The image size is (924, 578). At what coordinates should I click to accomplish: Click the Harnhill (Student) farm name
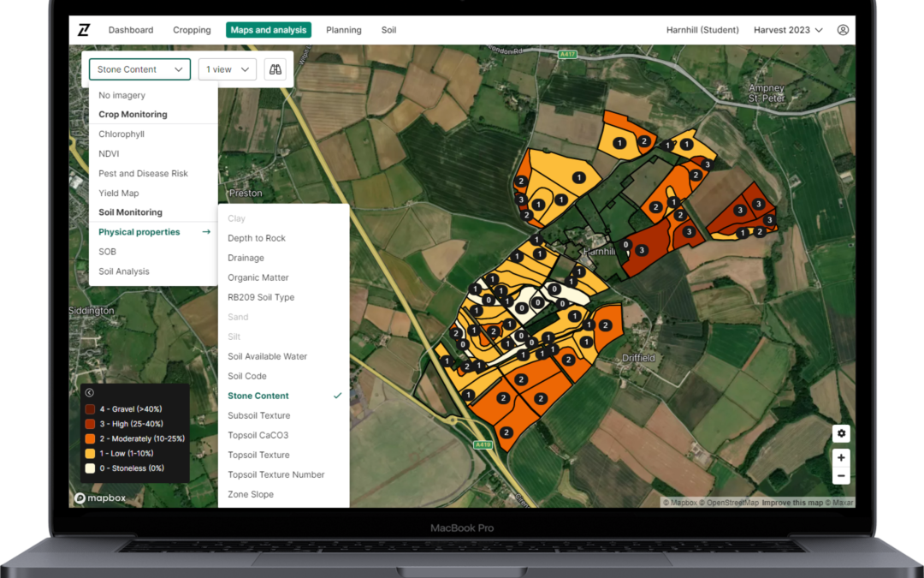click(x=702, y=29)
